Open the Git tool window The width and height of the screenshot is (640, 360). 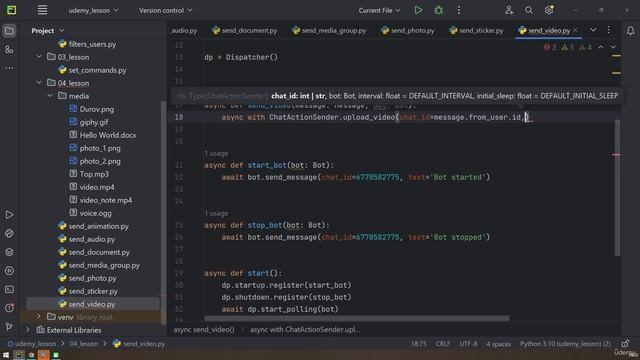9,327
